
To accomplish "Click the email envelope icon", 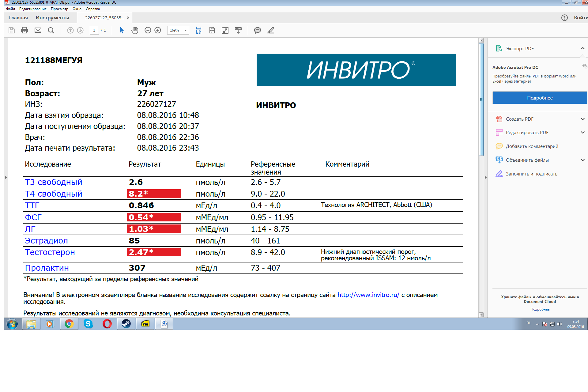I will click(38, 30).
